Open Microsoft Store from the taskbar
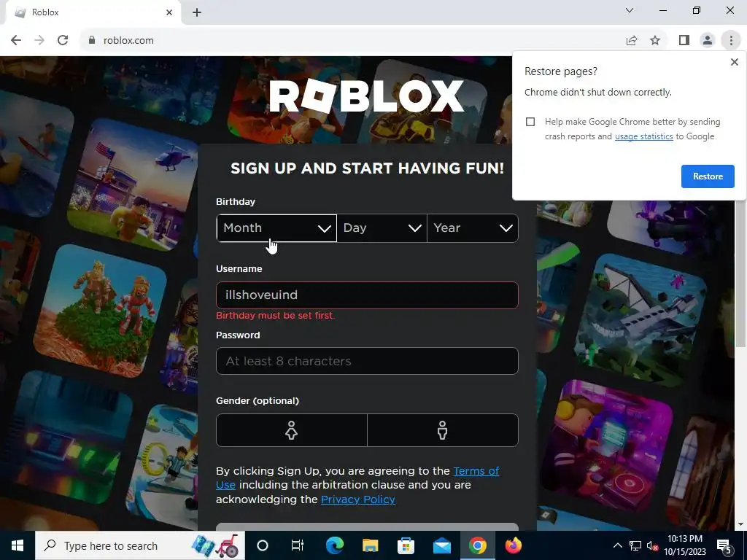 (x=406, y=545)
